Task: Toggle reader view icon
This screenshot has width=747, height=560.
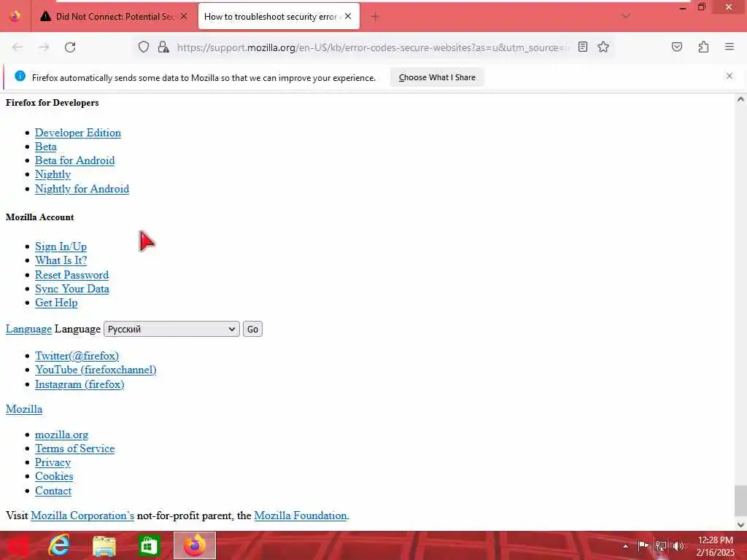Action: tap(583, 47)
